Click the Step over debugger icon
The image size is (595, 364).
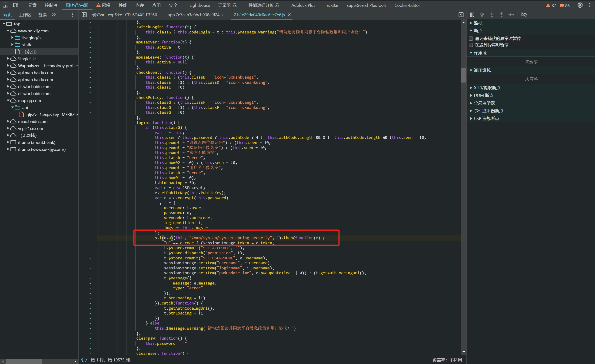[482, 15]
